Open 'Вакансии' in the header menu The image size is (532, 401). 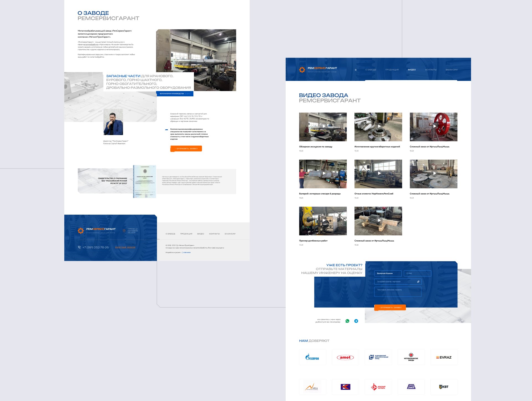click(x=451, y=70)
